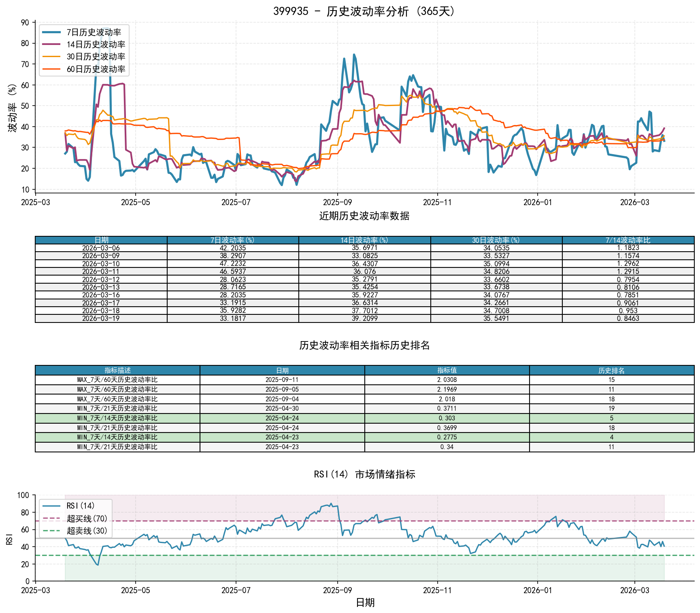This screenshot has height=613, width=700.
Task: Click the 历史排名 column header
Action: click(x=611, y=370)
